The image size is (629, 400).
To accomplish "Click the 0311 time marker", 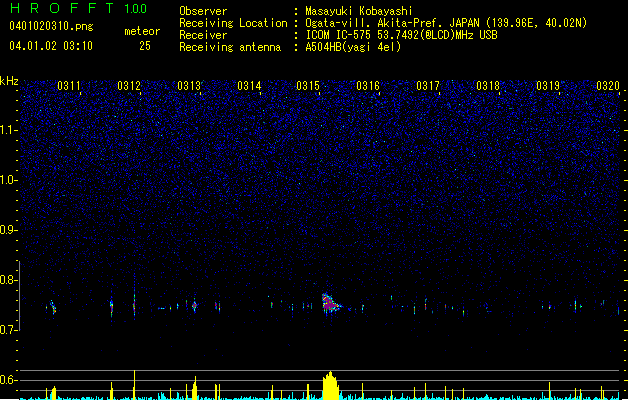I will (69, 86).
